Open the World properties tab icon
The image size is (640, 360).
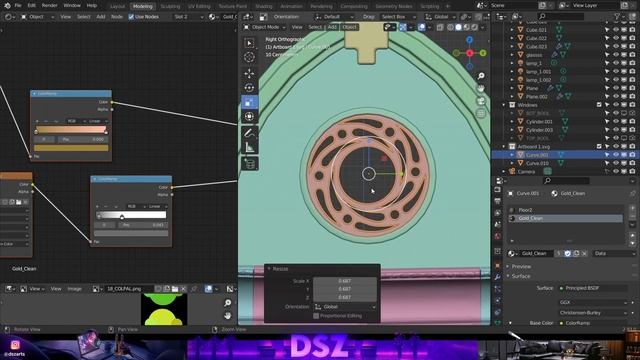[x=498, y=236]
